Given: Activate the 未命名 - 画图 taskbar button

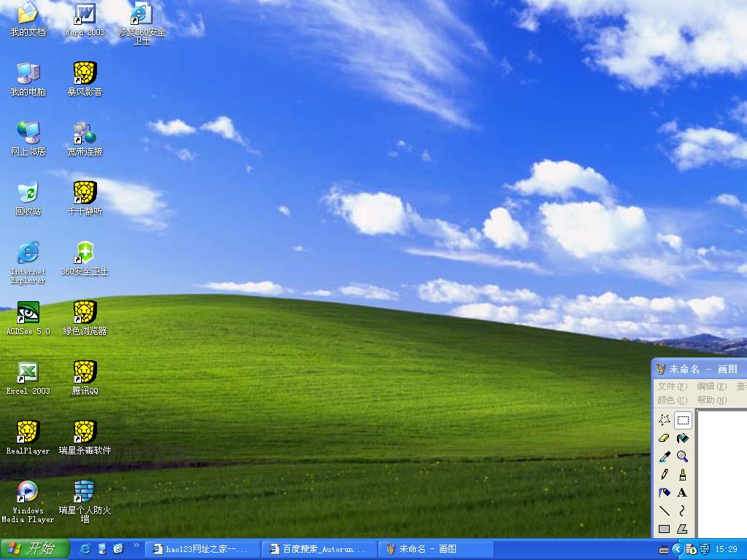Looking at the screenshot, I should 436,549.
